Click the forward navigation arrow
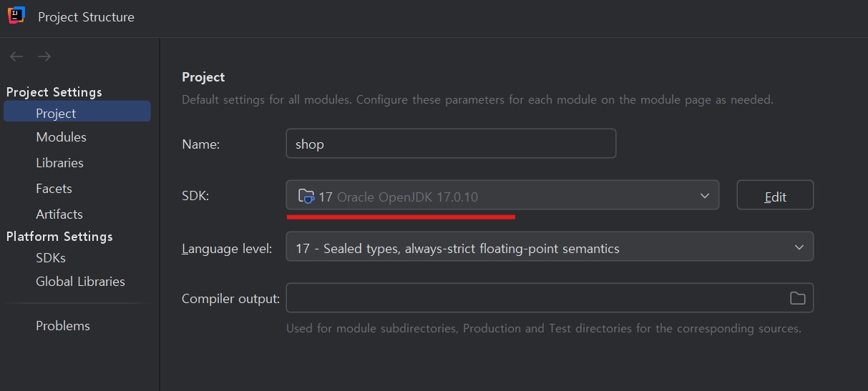 44,56
